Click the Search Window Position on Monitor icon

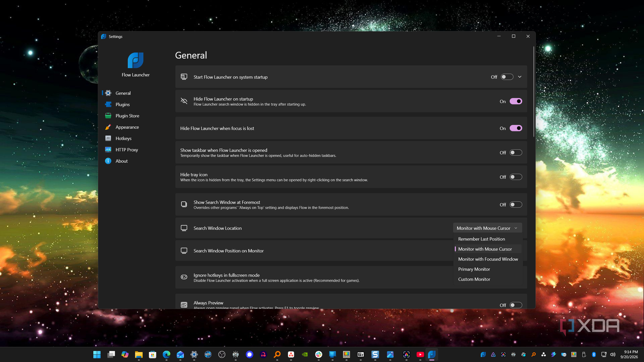[x=184, y=250]
